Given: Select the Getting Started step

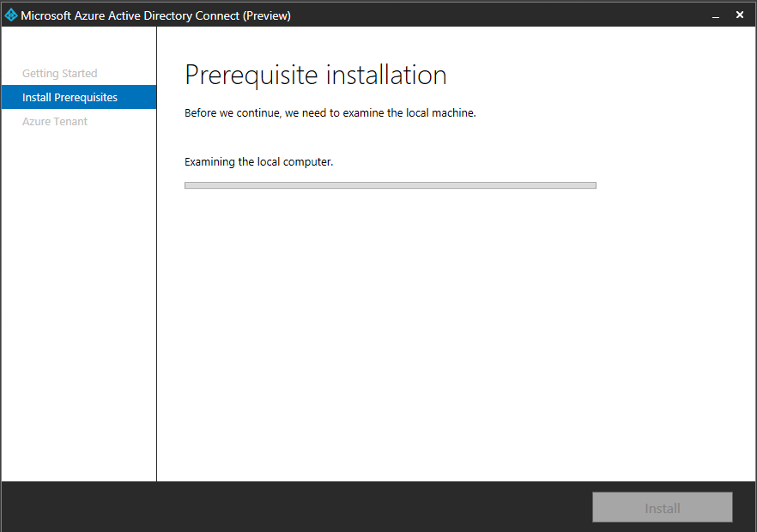Looking at the screenshot, I should (x=60, y=74).
